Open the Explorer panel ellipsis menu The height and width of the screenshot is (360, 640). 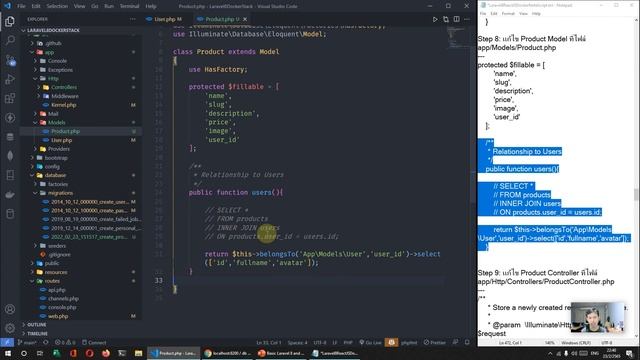[133, 19]
